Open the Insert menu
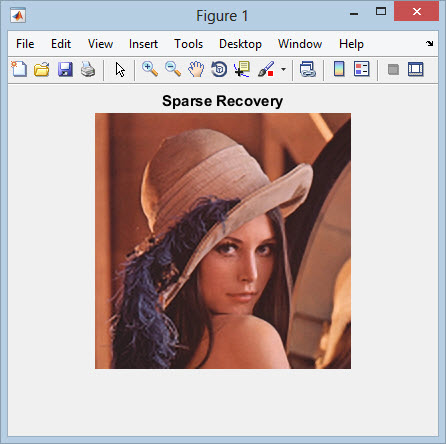 click(x=143, y=44)
